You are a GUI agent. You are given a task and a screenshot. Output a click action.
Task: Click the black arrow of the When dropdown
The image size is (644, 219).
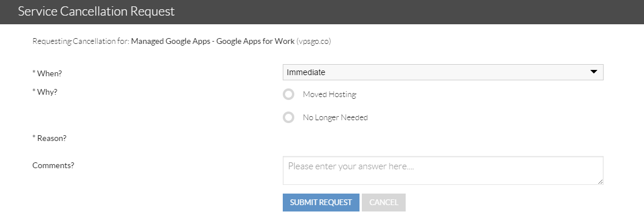click(593, 72)
